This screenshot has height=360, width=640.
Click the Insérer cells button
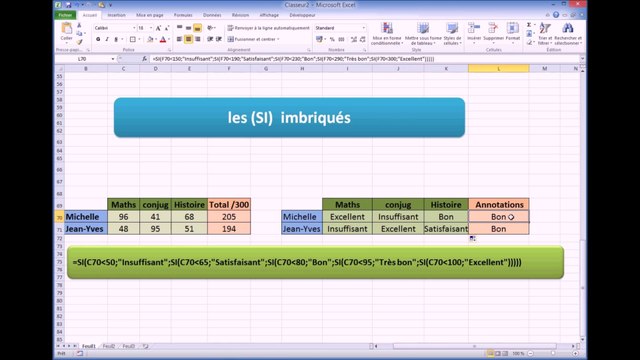pos(474,33)
